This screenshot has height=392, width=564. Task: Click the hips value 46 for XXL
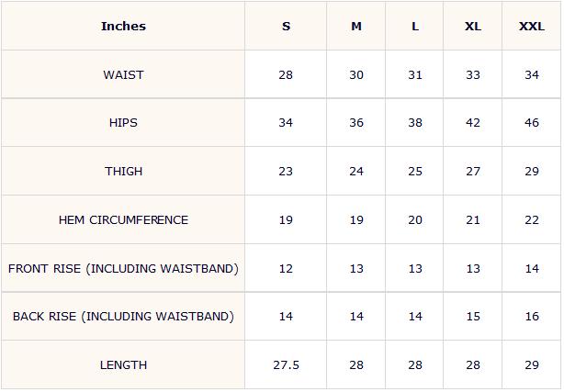[532, 123]
